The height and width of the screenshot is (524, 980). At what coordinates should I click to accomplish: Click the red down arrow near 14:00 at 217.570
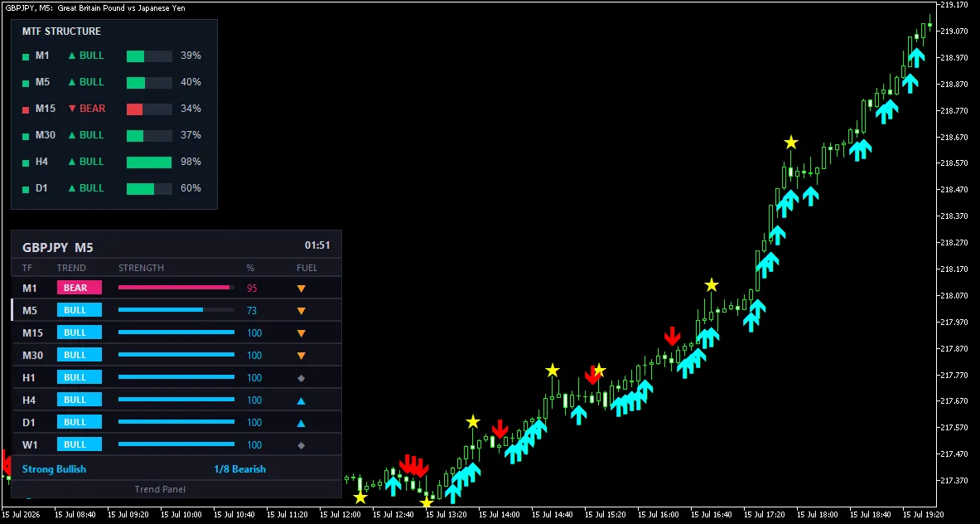coord(500,429)
